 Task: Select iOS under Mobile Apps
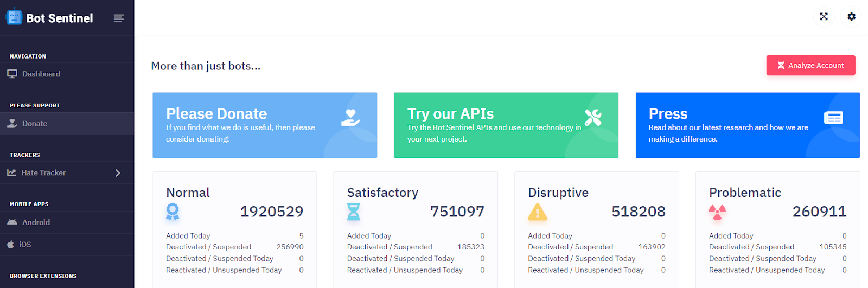tap(67, 244)
